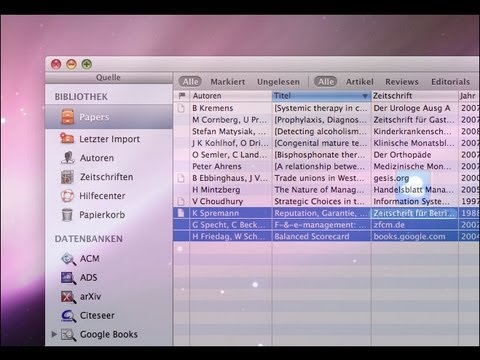Open the Letzter Import list

coord(109,139)
